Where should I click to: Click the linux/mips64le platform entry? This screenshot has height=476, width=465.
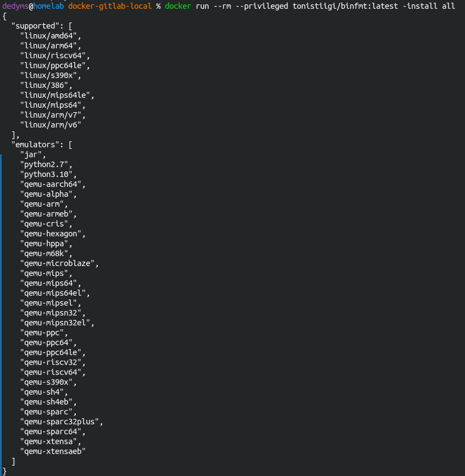(56, 95)
